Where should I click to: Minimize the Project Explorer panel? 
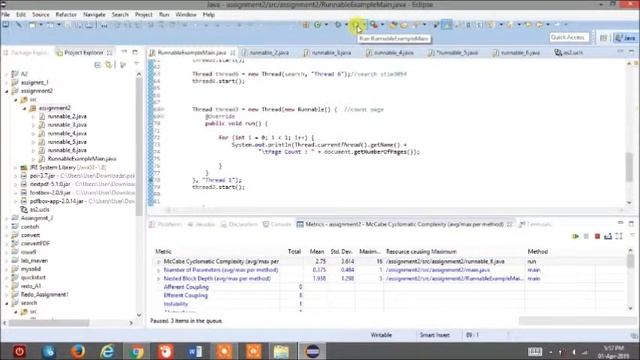pos(124,52)
